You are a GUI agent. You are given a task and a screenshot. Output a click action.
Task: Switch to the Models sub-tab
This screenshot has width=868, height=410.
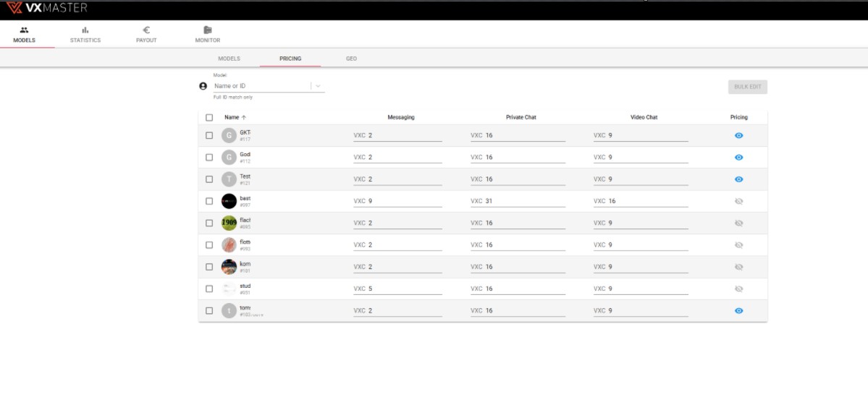pyautogui.click(x=229, y=59)
